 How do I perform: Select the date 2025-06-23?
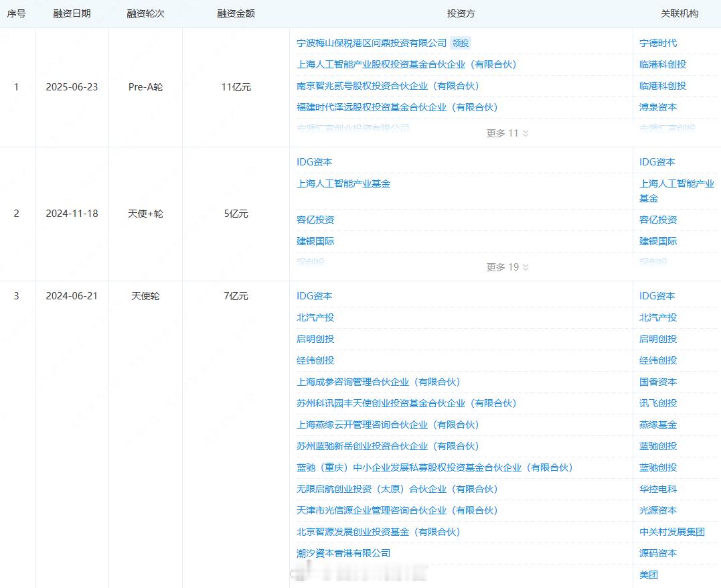[72, 87]
